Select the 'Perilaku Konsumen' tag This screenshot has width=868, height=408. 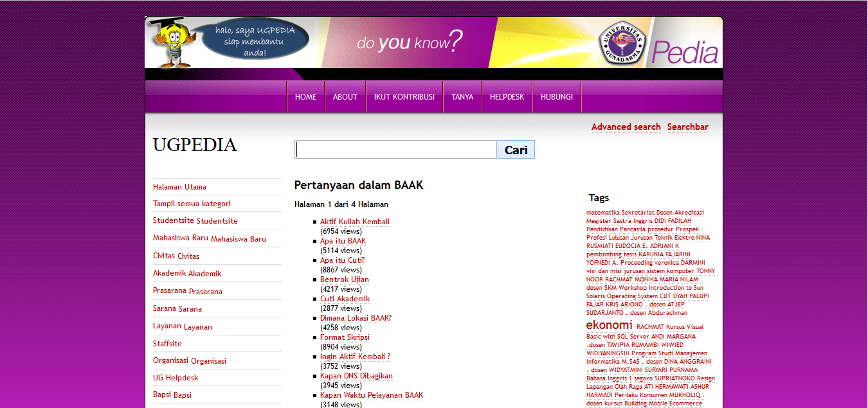point(640,395)
